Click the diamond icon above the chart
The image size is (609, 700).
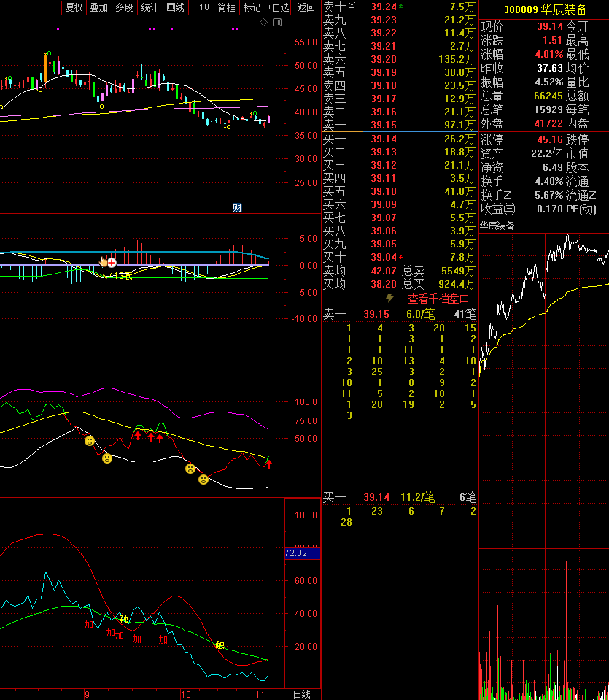[263, 23]
